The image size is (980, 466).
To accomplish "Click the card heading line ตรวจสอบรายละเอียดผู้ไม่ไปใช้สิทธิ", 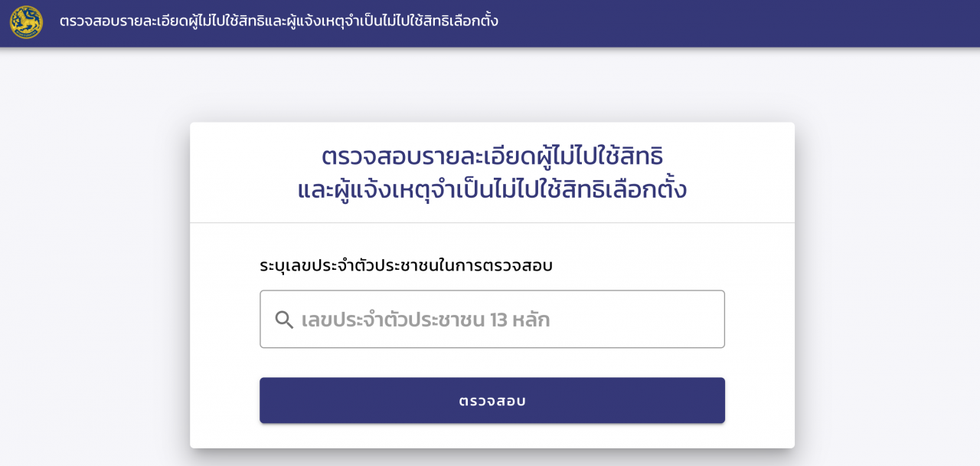I will (x=492, y=156).
